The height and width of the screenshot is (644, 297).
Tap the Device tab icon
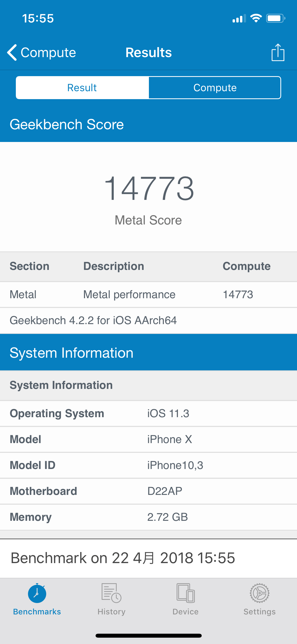click(x=186, y=593)
